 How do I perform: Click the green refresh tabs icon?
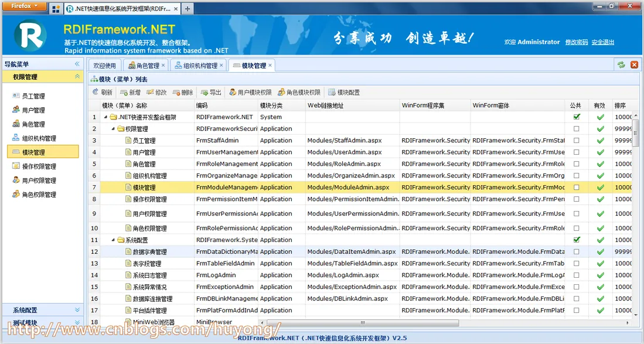click(621, 65)
